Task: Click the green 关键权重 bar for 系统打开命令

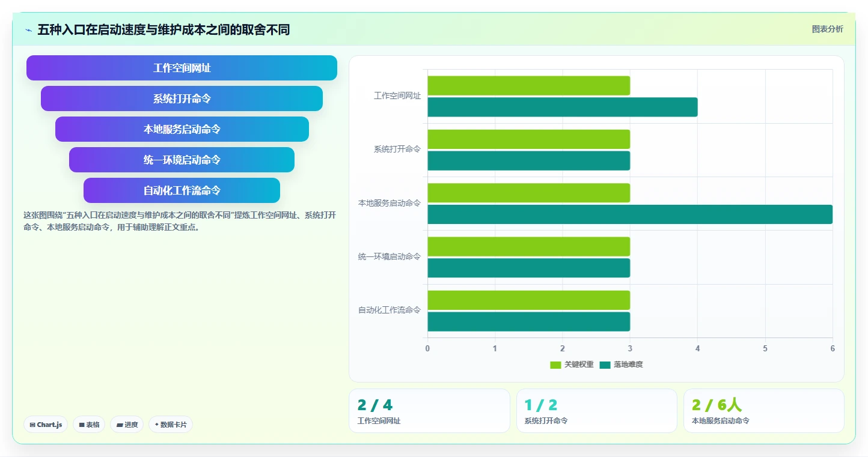Action: point(528,139)
